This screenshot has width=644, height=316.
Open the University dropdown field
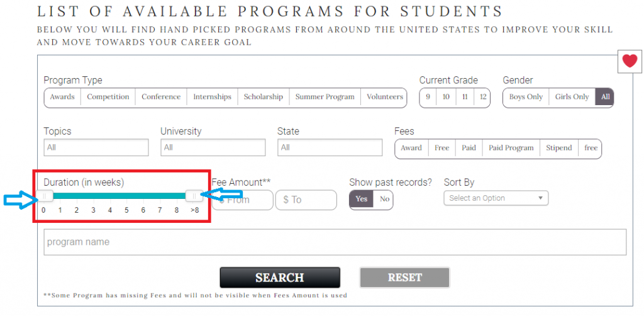coord(213,147)
